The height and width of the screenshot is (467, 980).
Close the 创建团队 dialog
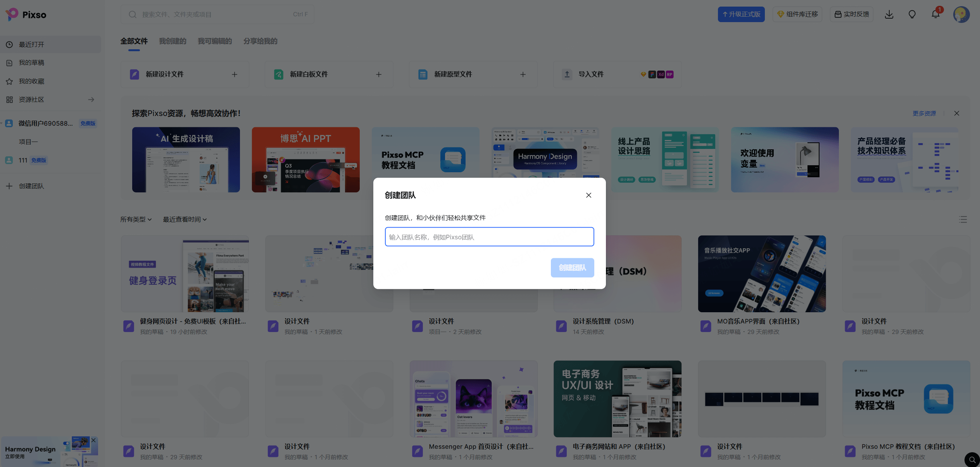(588, 195)
